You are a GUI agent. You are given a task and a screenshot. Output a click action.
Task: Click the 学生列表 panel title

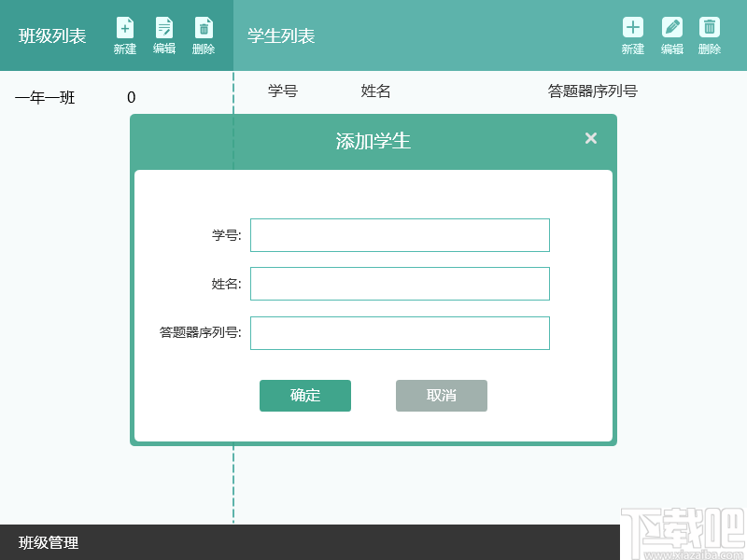[280, 35]
